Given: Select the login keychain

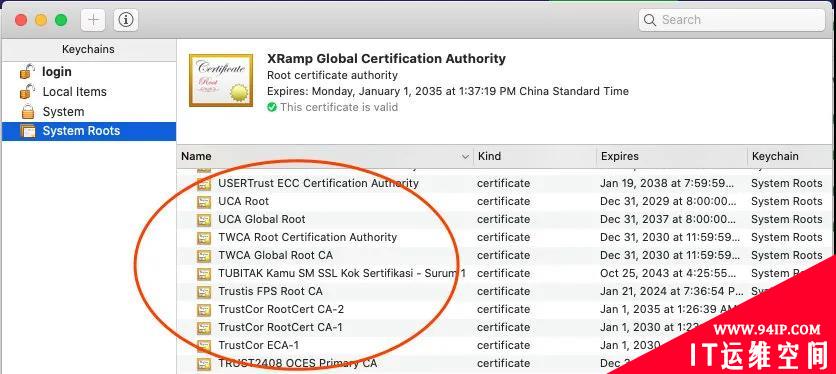Looking at the screenshot, I should 89,71.
